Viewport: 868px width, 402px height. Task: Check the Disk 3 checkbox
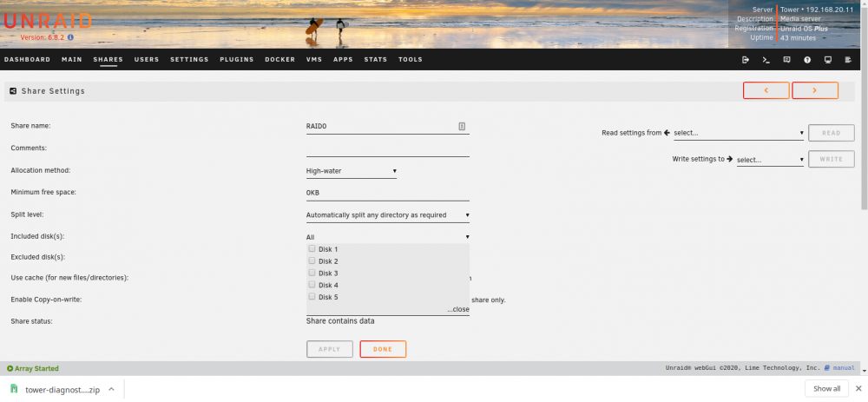pos(312,273)
